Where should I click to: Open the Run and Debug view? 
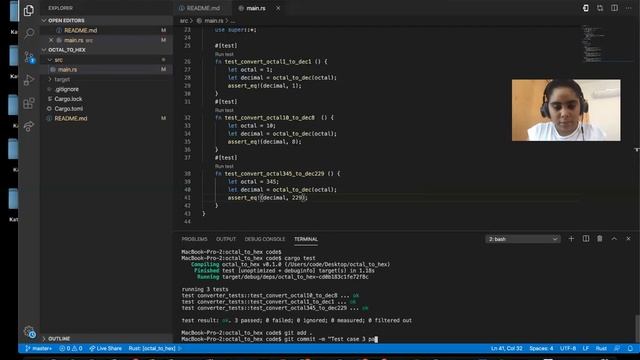pyautogui.click(x=29, y=80)
